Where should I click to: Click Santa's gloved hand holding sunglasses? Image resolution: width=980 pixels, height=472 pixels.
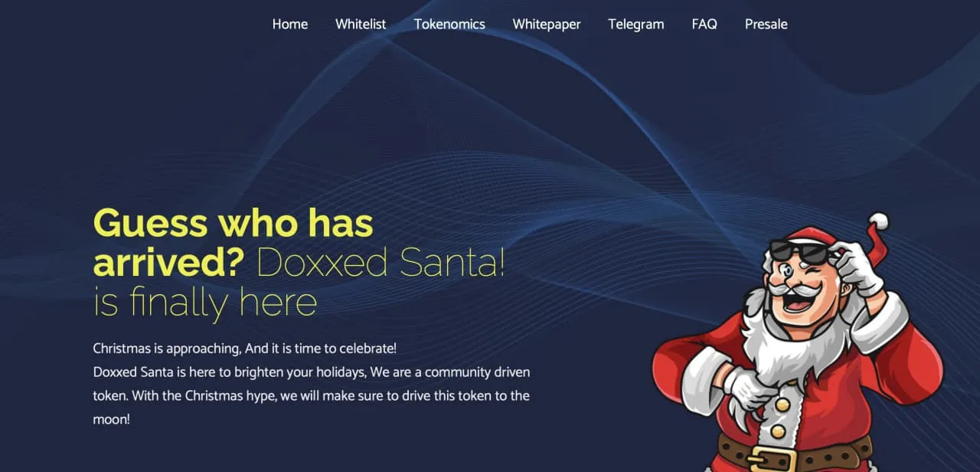pos(857,267)
